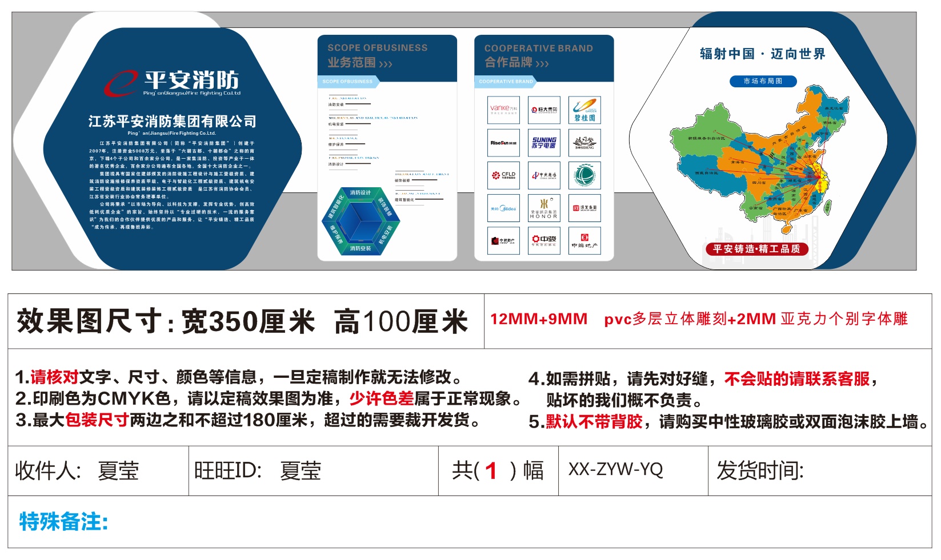Click the 建筑智能化 hexagon segment
The width and height of the screenshot is (941, 560).
point(335,207)
